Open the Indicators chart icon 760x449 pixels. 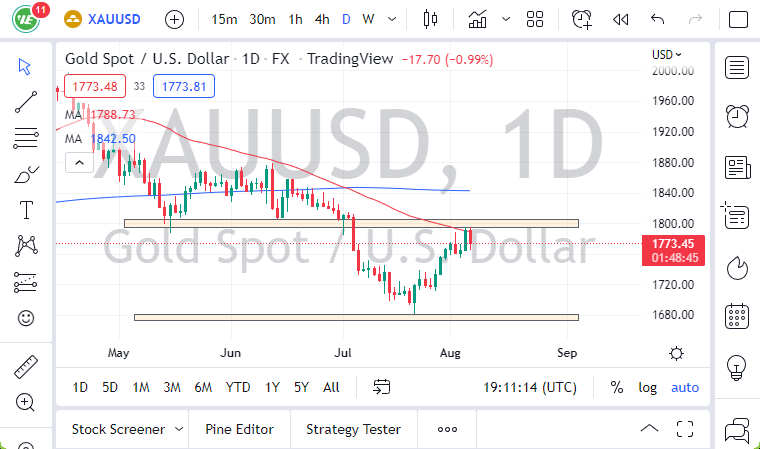(477, 19)
